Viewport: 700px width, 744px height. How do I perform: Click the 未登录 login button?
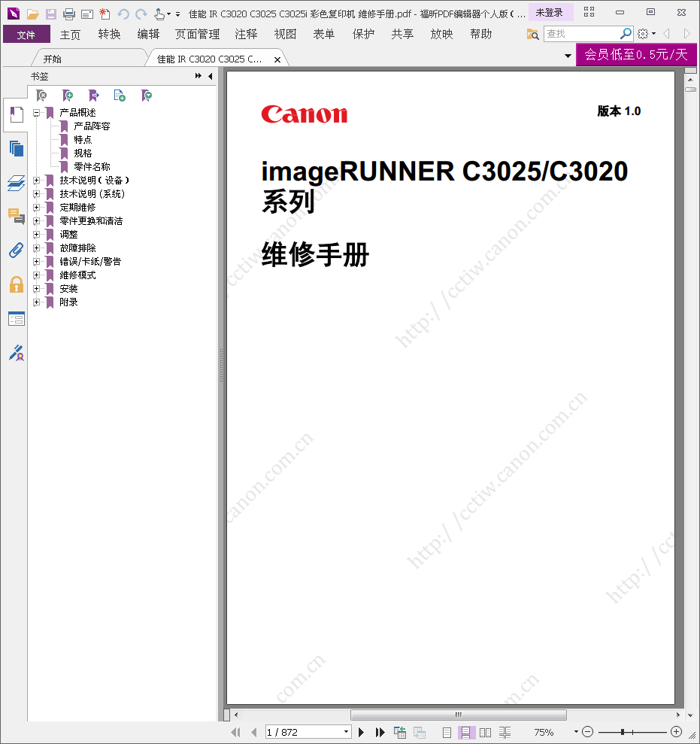tap(549, 13)
